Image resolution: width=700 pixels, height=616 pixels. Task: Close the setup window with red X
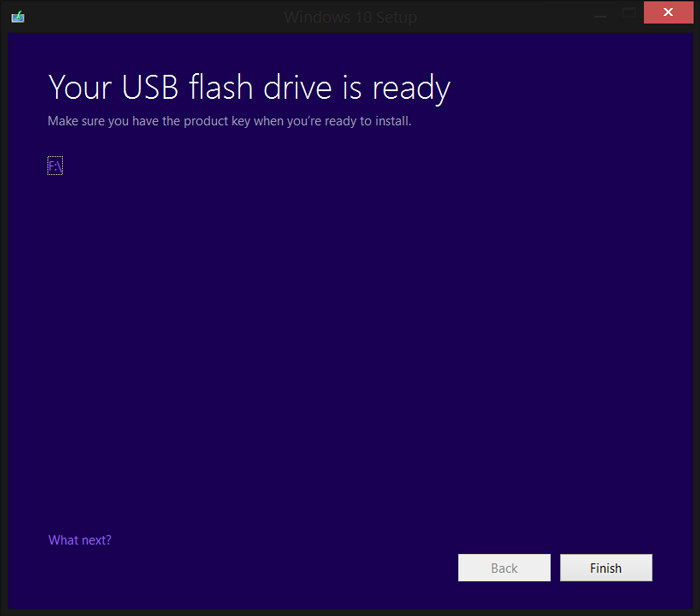coord(667,13)
